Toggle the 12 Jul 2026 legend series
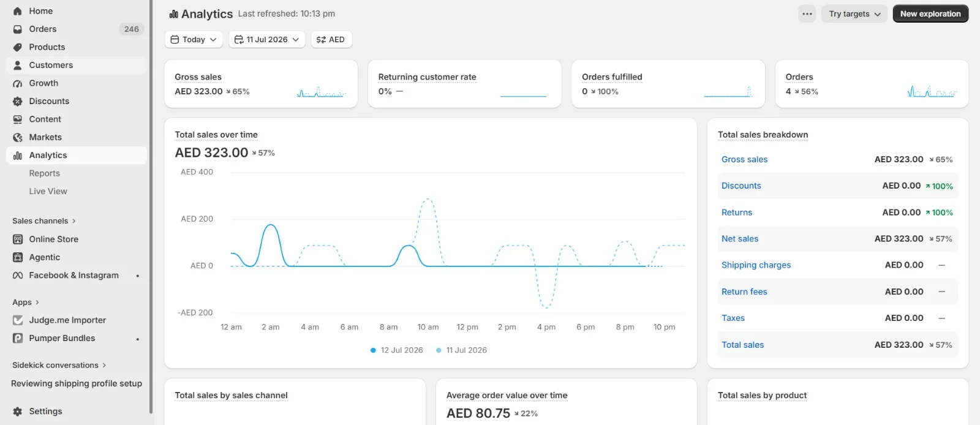This screenshot has width=980, height=425. click(396, 350)
